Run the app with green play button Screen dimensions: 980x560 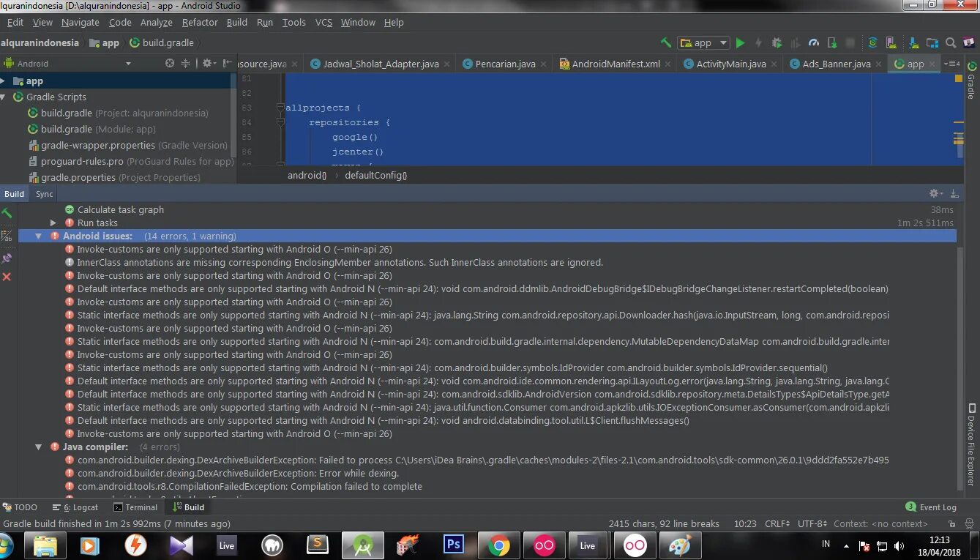pos(740,42)
